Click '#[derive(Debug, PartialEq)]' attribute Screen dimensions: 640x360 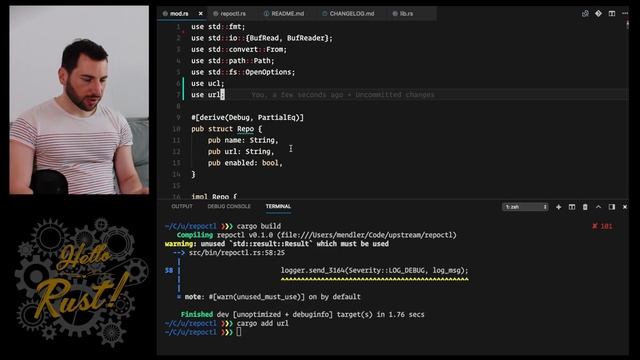click(247, 118)
